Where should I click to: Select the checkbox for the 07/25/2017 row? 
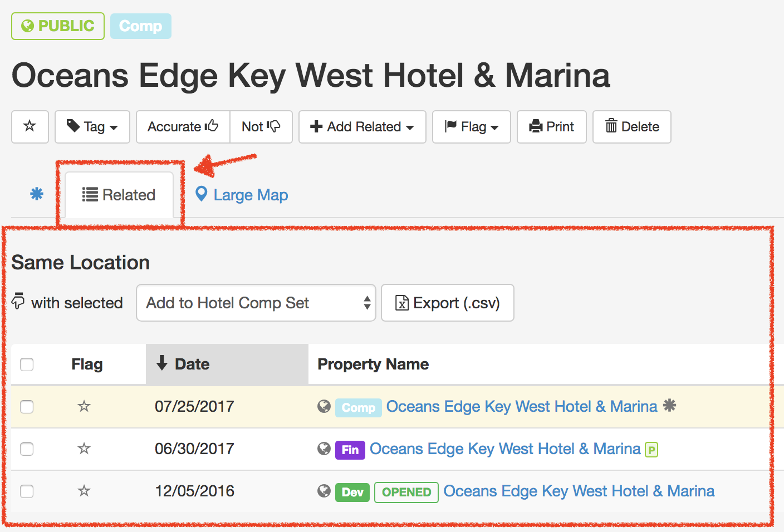click(27, 407)
